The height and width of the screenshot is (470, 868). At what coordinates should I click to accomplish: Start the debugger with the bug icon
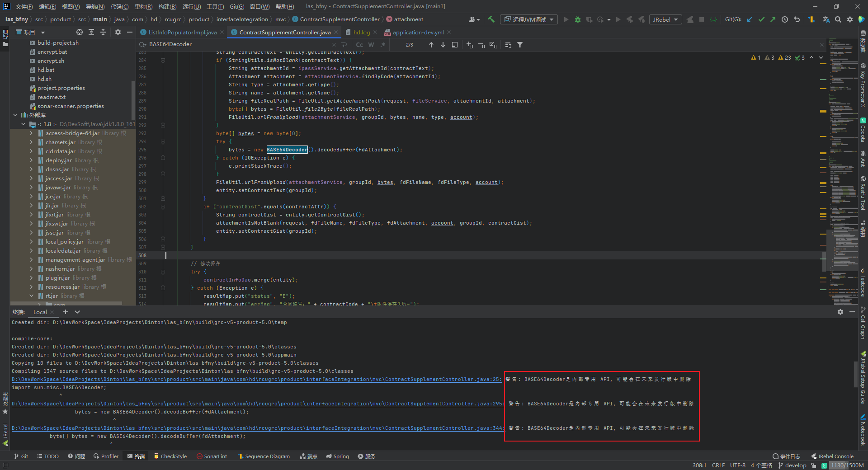coord(578,19)
